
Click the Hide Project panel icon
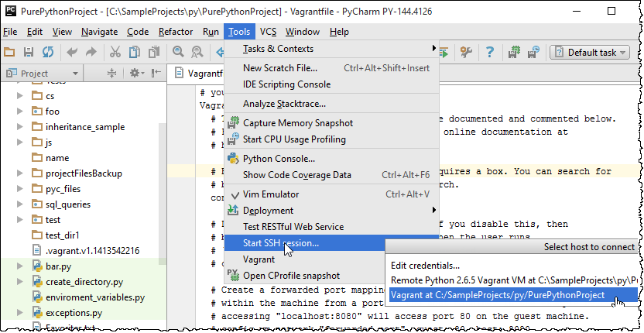(x=156, y=74)
